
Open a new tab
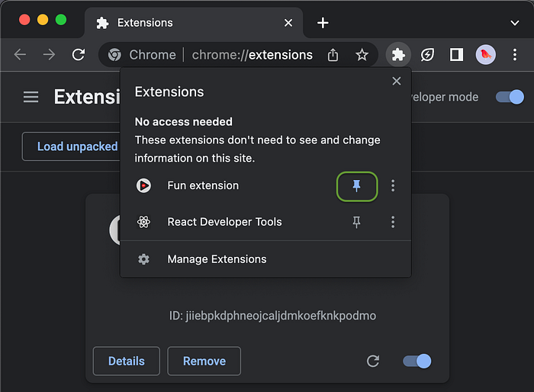point(323,22)
